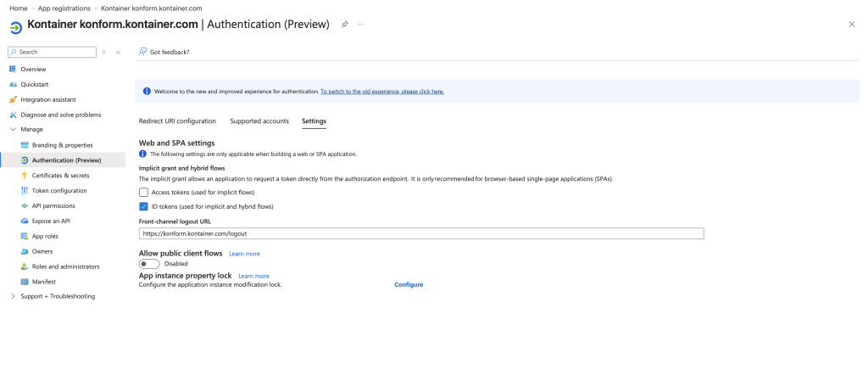The width and height of the screenshot is (868, 387).
Task: Go to Home breadcrumb
Action: 19,8
